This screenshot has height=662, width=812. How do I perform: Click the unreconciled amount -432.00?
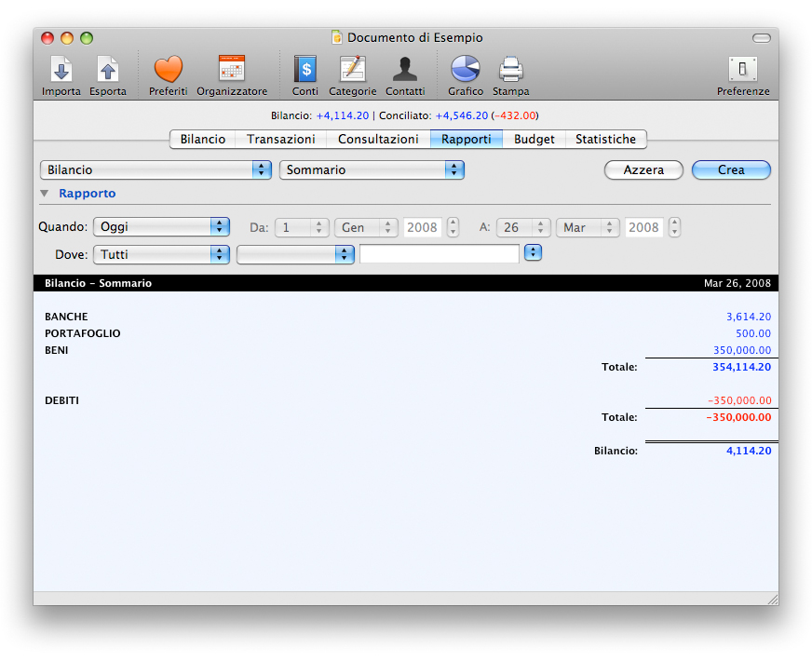[x=515, y=115]
